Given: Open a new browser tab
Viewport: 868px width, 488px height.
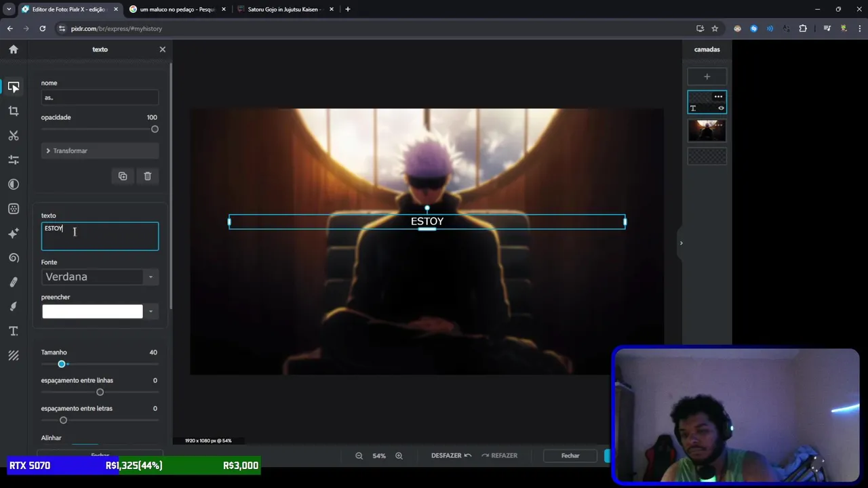Looking at the screenshot, I should pos(348,9).
